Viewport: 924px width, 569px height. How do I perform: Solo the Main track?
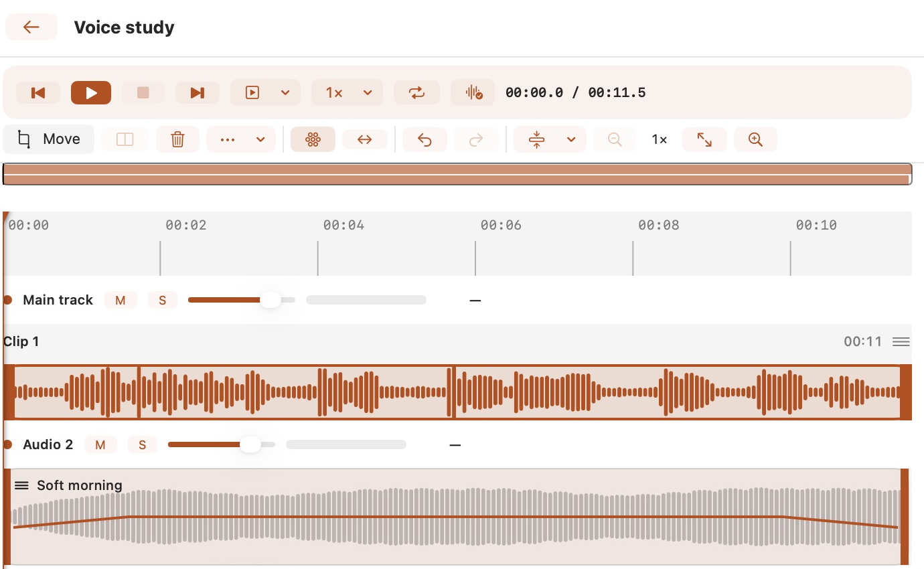pos(162,301)
